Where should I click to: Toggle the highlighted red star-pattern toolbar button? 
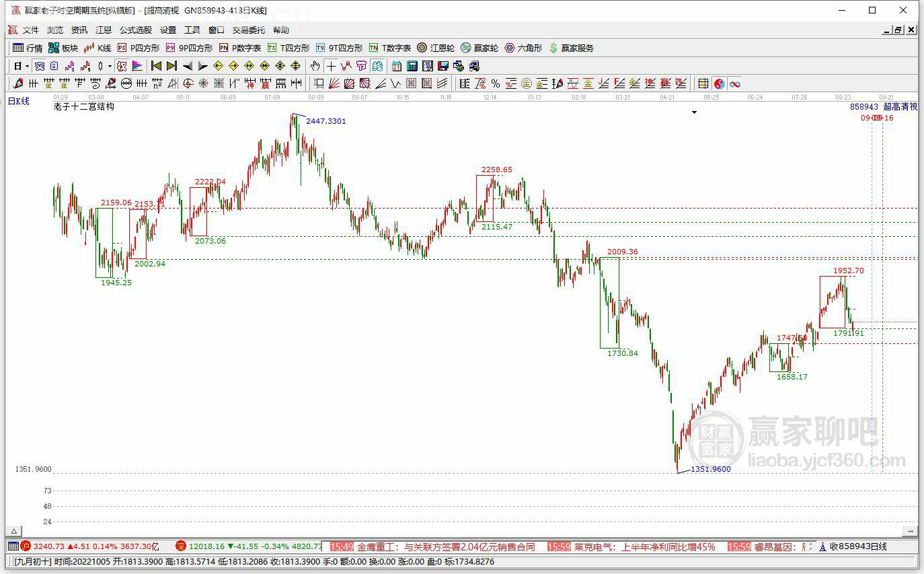pyautogui.click(x=122, y=66)
